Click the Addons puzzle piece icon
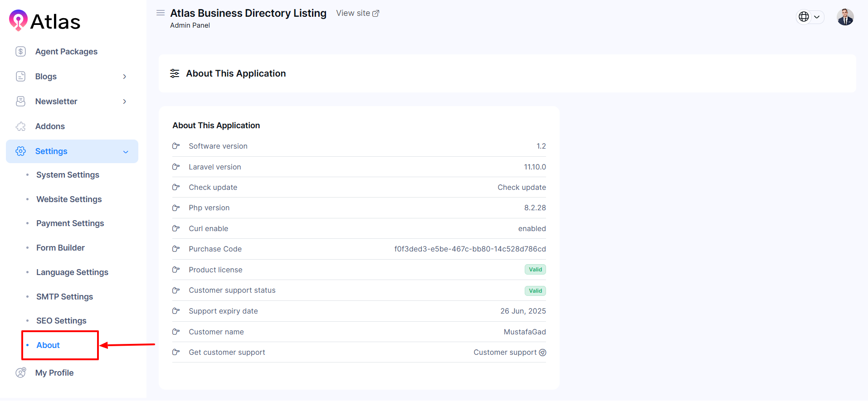Image resolution: width=868 pixels, height=401 pixels. [20, 126]
